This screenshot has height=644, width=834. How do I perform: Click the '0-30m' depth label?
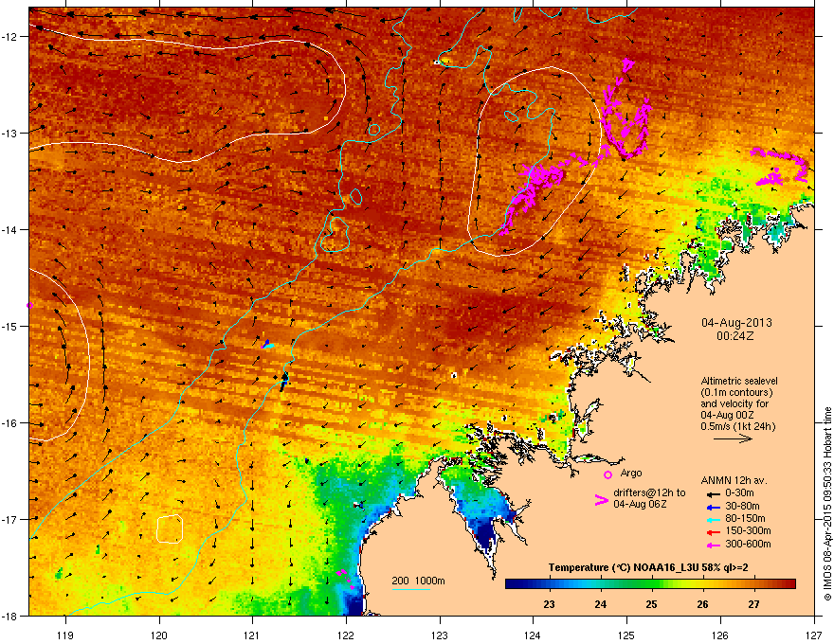(739, 493)
